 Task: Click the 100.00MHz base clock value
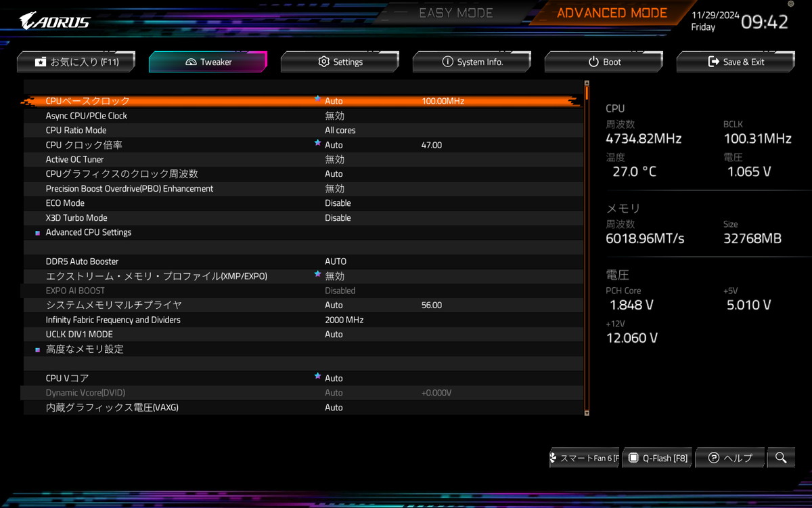[443, 101]
